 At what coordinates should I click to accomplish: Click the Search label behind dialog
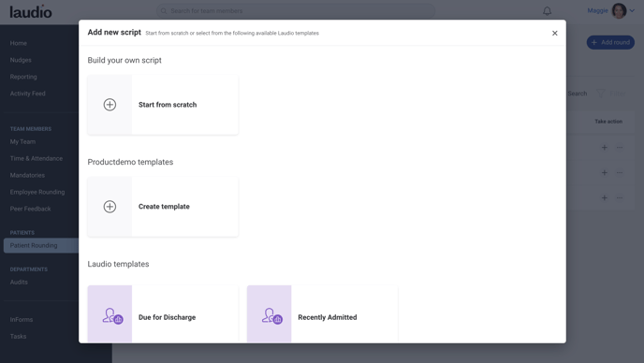(577, 94)
